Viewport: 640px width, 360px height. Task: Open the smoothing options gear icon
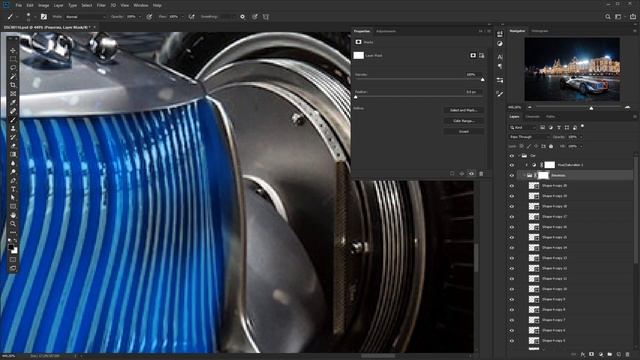click(242, 17)
